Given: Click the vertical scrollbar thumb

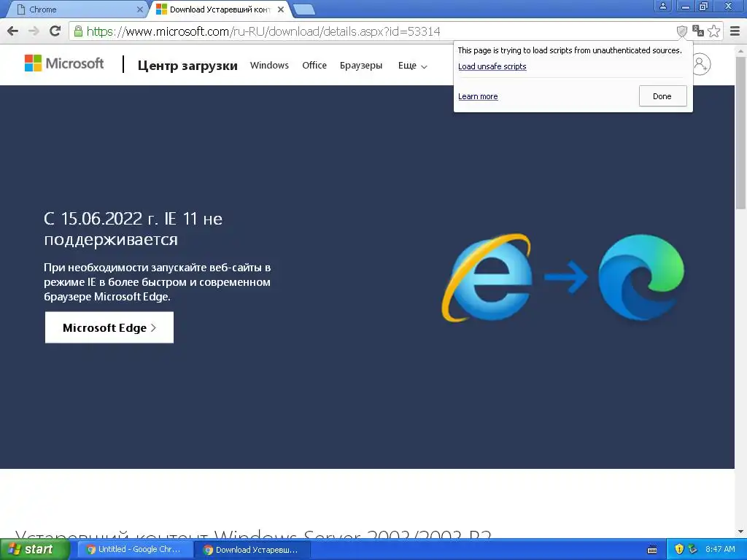Looking at the screenshot, I should coord(741,132).
